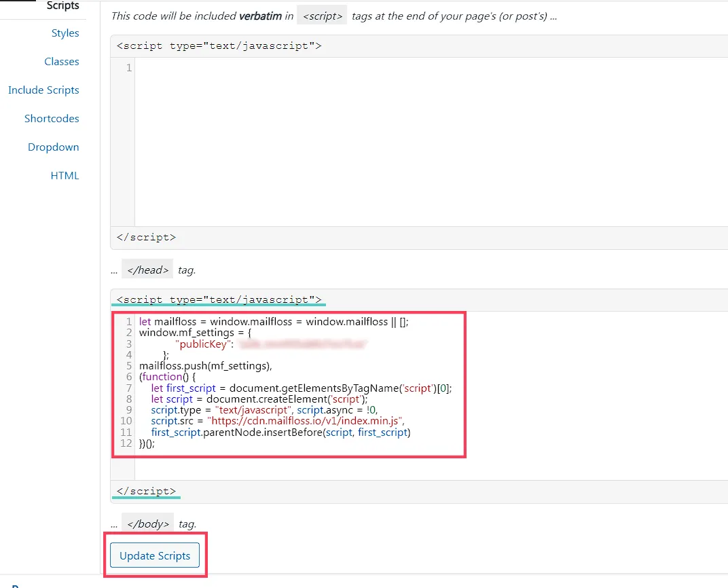Screen dimensions: 728x588
Task: Open the Scripts tab in sidebar
Action: tap(62, 5)
